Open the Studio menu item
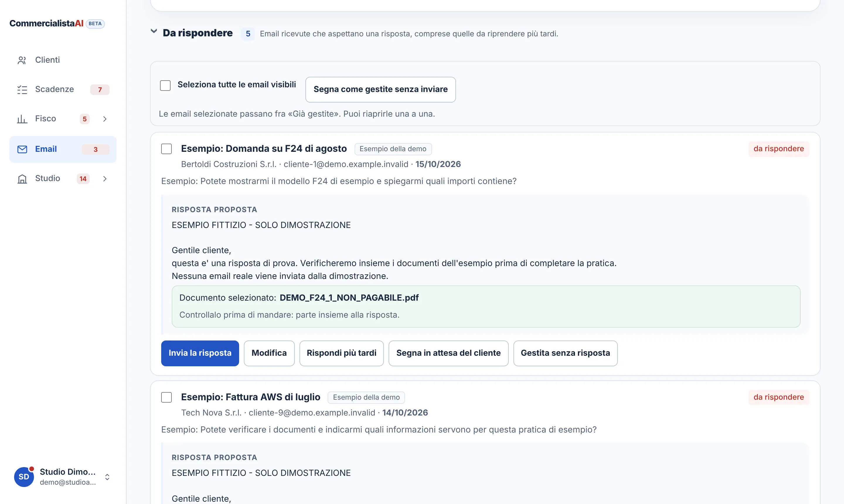This screenshot has height=504, width=844. tap(63, 179)
